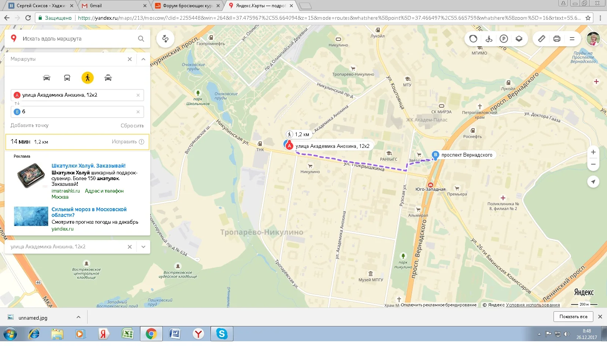Click the Юго-Западная metro station icon
Screen dimensions: 607x364
pos(430,184)
